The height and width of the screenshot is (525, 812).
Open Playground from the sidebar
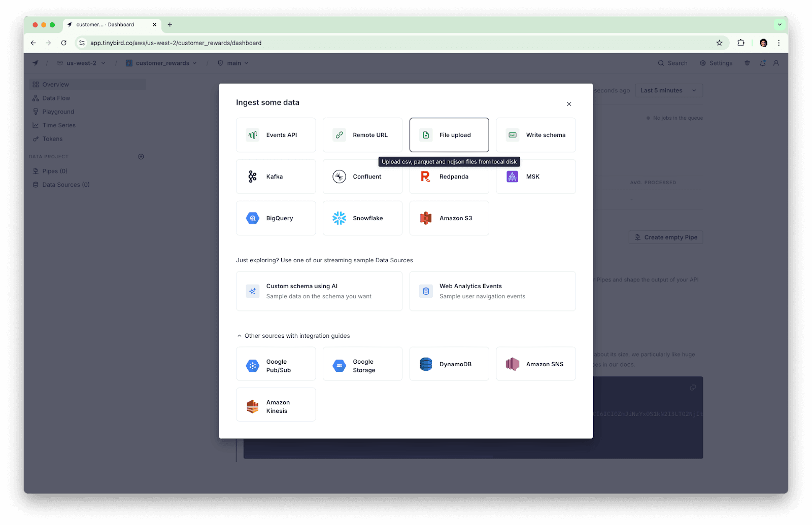point(87,112)
